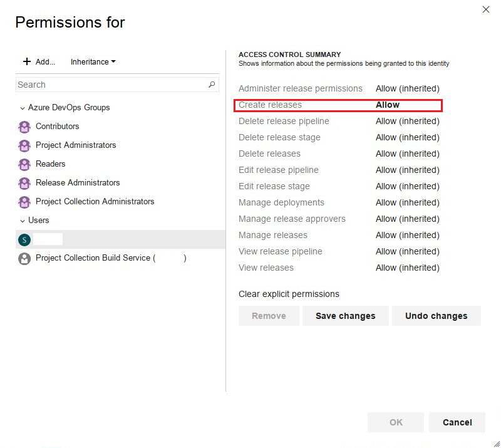This screenshot has height=448, width=501.
Task: Open the View releases permission value
Action: 407,268
